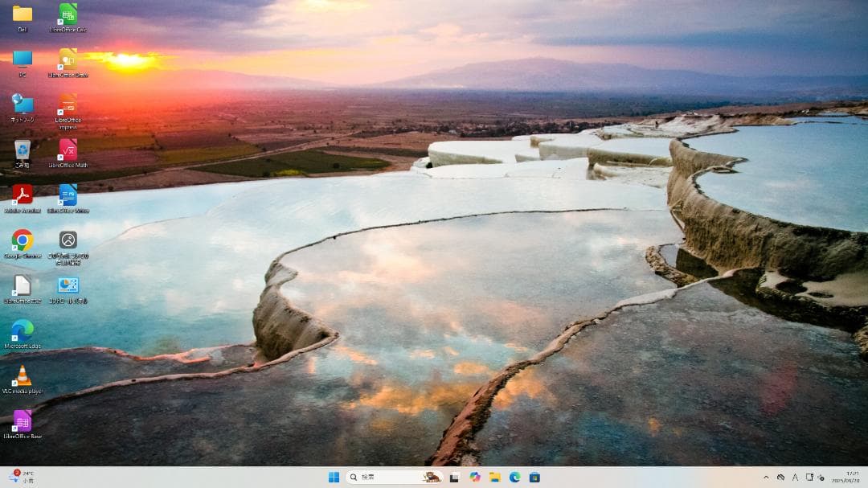Viewport: 868px width, 488px height.
Task: Open the Dell folder
Action: (x=23, y=14)
